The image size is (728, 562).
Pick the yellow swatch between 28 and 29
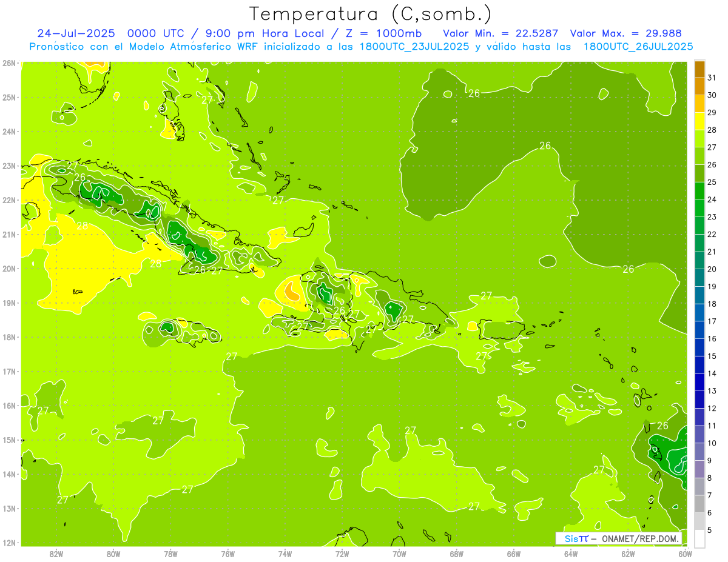699,121
